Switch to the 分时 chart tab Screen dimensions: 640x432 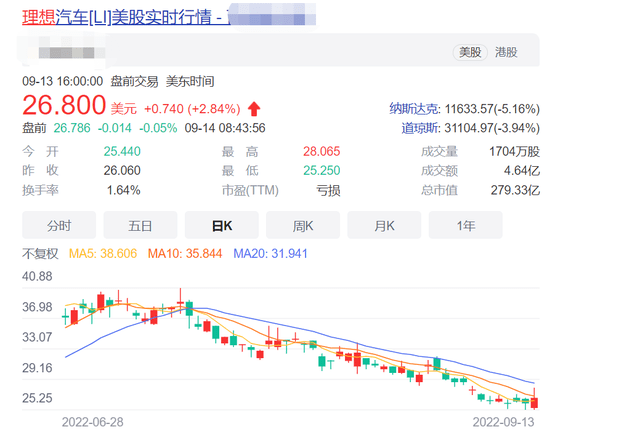click(59, 225)
